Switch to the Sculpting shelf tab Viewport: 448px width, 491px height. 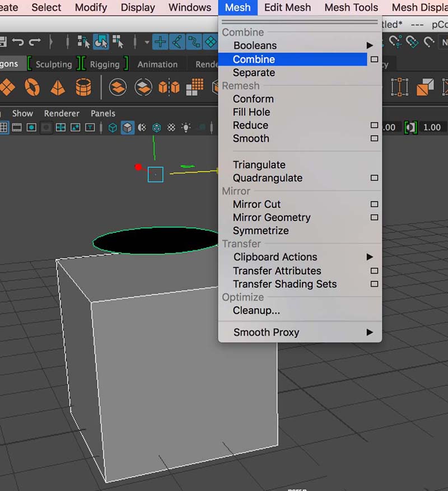coord(54,64)
